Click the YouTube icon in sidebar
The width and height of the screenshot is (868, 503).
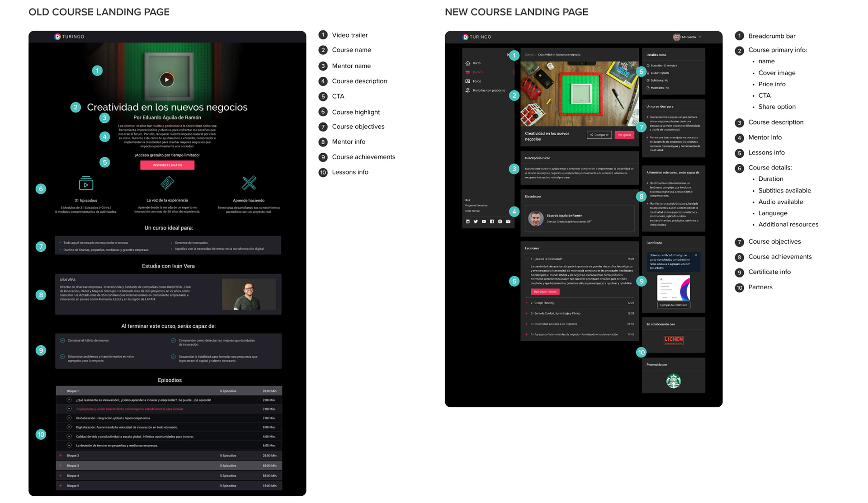coord(484,221)
